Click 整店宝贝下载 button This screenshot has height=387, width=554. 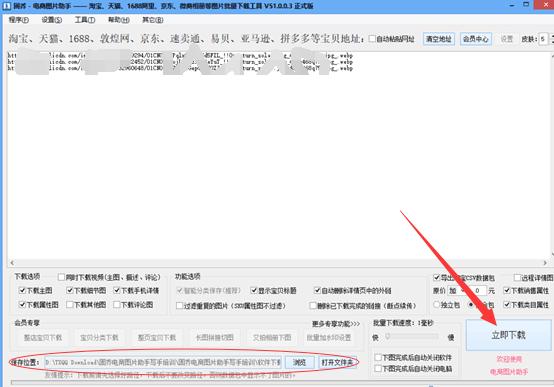[43, 338]
